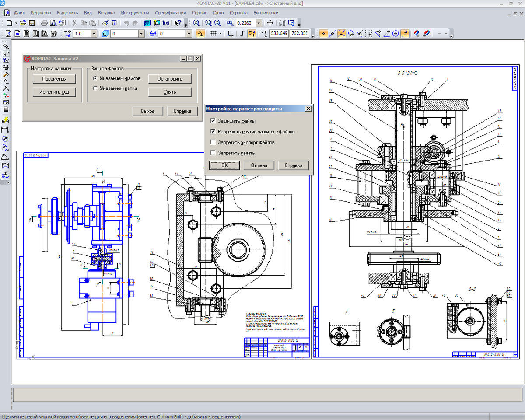The height and width of the screenshot is (420, 525).
Task: Open the zoom scale 0.2260 dropdown
Action: [x=259, y=23]
